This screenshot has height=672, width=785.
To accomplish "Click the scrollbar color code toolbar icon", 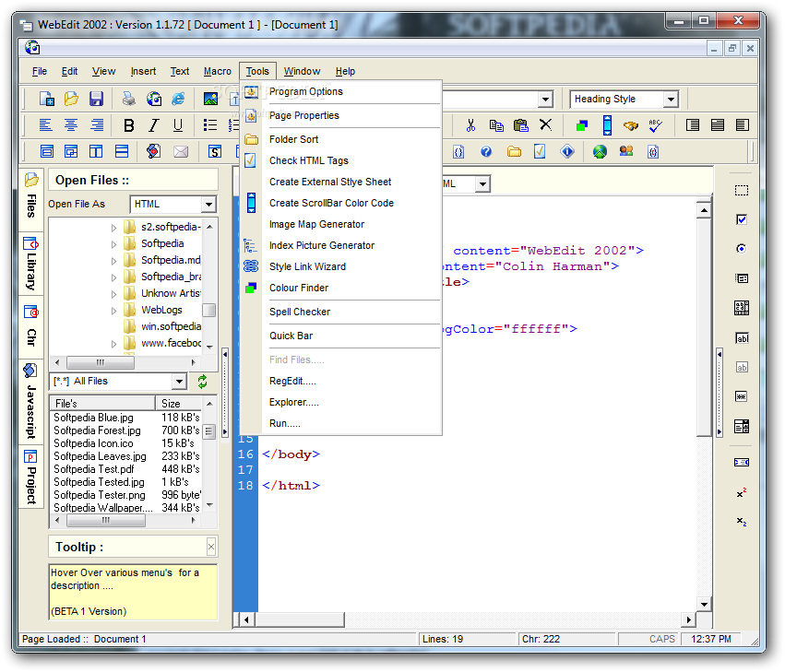I will pos(607,125).
